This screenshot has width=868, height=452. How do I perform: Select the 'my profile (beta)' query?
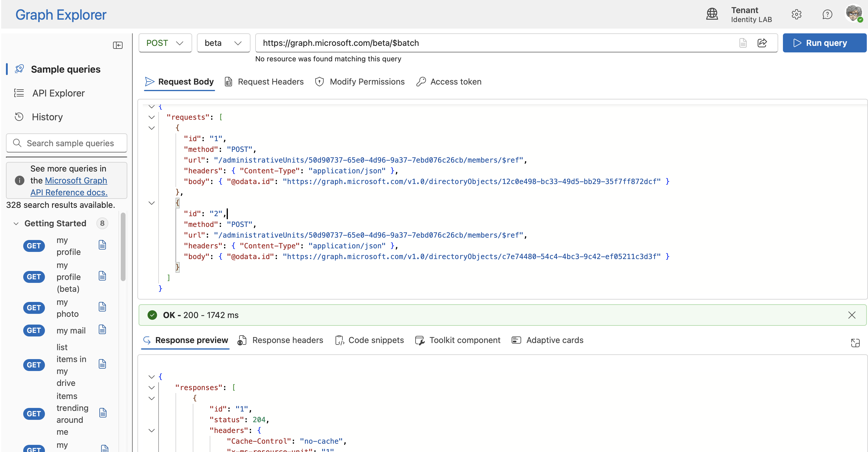69,277
